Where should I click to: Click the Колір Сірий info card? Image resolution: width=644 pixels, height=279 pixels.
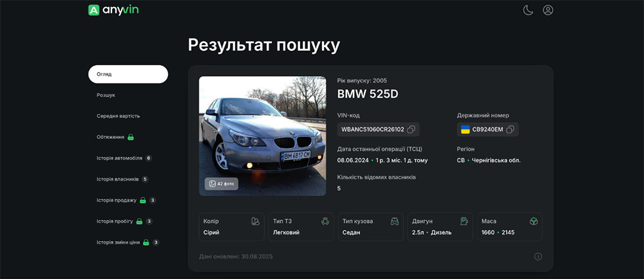coord(232,226)
